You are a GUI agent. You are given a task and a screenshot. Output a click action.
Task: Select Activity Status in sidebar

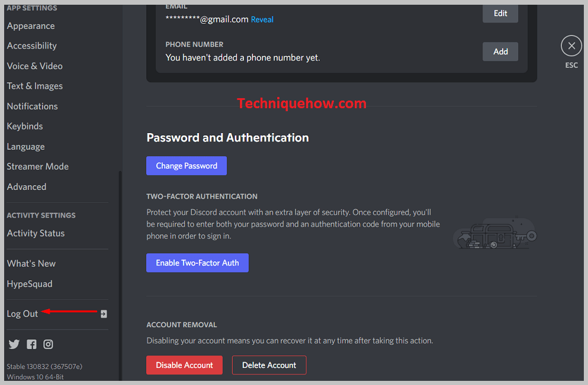pyautogui.click(x=36, y=233)
